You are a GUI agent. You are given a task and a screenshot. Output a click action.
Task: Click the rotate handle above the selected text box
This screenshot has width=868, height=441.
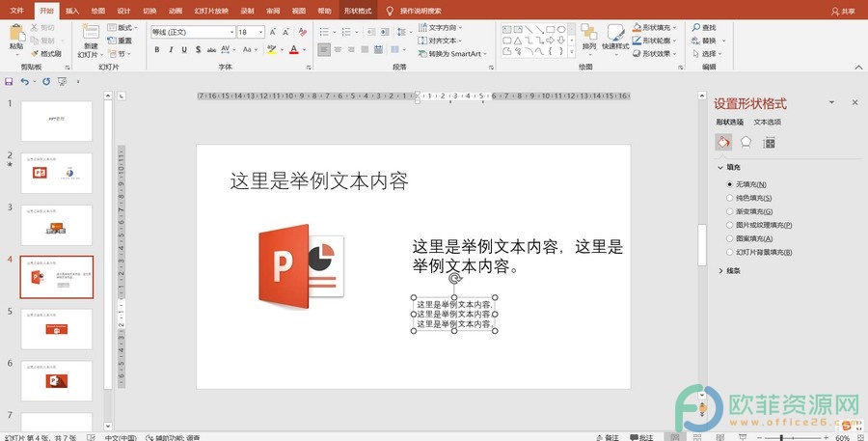454,279
